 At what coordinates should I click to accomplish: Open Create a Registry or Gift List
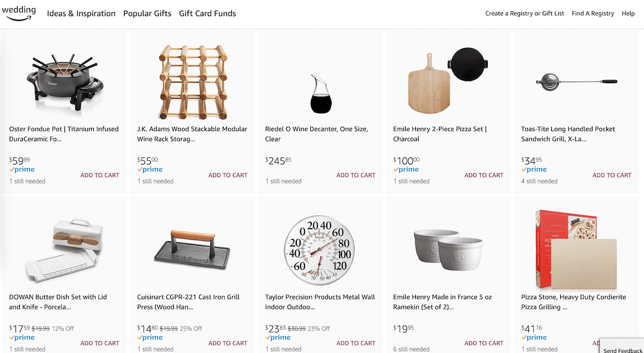(524, 13)
